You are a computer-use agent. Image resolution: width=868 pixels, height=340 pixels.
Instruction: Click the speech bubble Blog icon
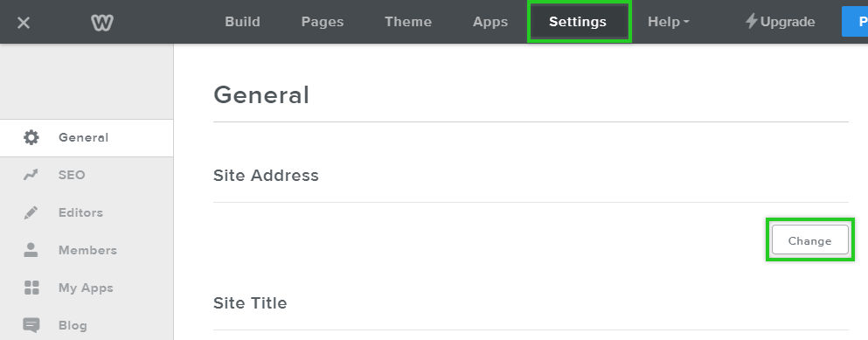pos(31,325)
